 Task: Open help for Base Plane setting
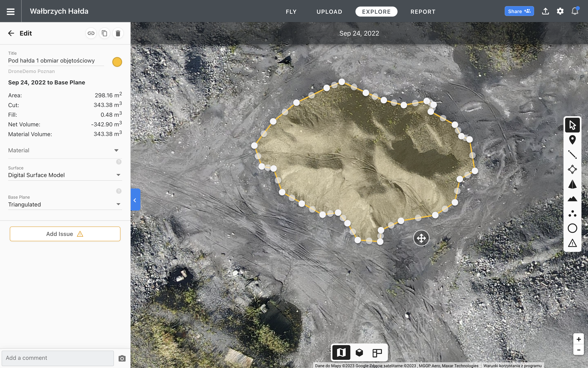click(119, 191)
